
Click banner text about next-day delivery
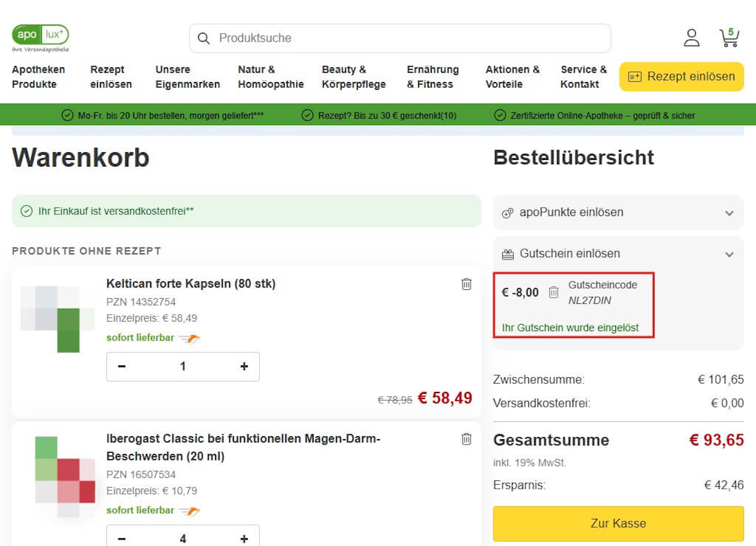pos(171,116)
